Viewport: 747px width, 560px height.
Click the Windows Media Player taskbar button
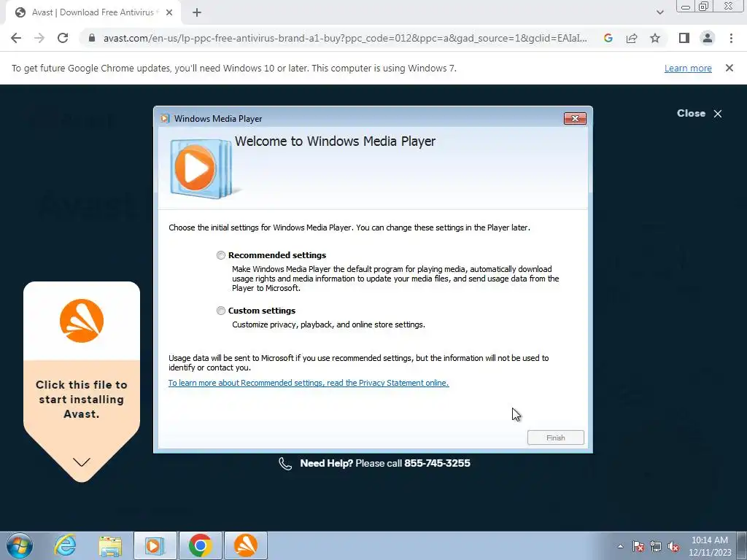pos(155,545)
